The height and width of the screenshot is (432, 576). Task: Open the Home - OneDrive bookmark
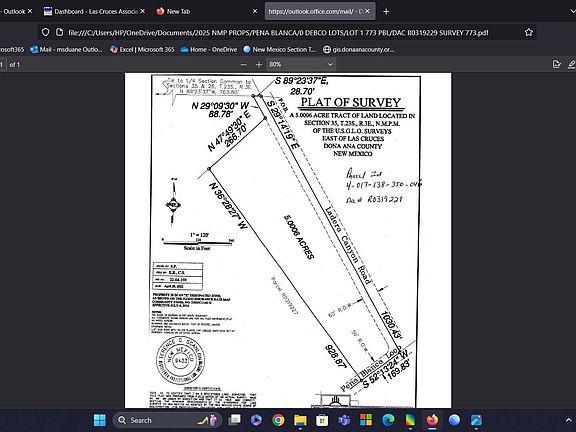[209, 49]
